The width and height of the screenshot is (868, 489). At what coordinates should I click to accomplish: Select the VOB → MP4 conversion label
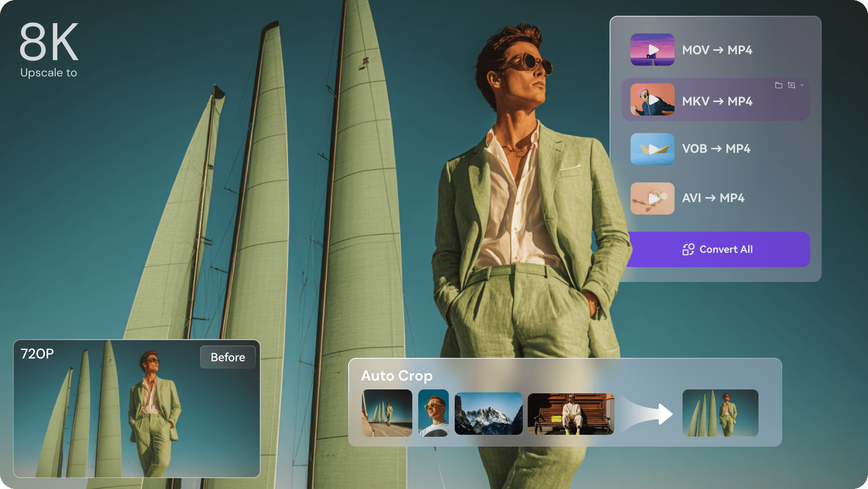tap(716, 148)
